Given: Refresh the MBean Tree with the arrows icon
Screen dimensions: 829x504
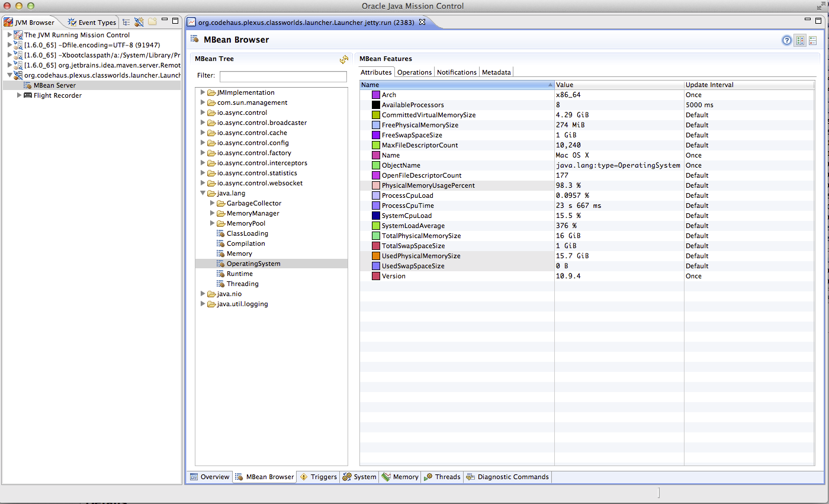Looking at the screenshot, I should [x=343, y=59].
